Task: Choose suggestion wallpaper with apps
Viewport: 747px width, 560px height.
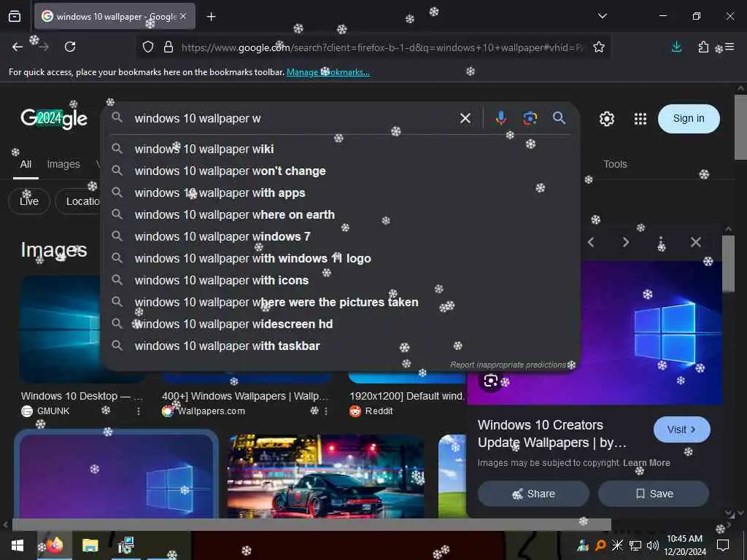Action: [x=340, y=192]
